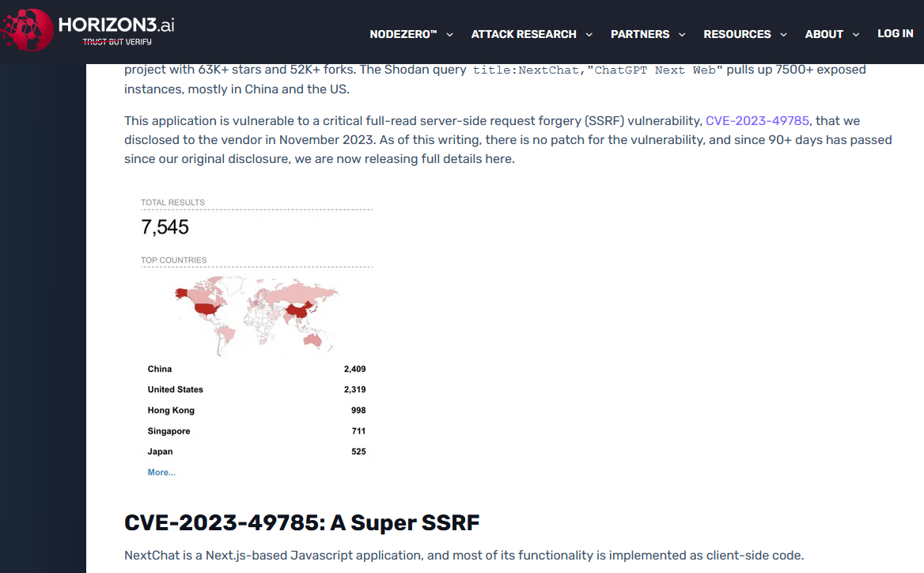Image resolution: width=924 pixels, height=573 pixels.
Task: Click the Shodan world map thumbnail
Action: coord(256,315)
